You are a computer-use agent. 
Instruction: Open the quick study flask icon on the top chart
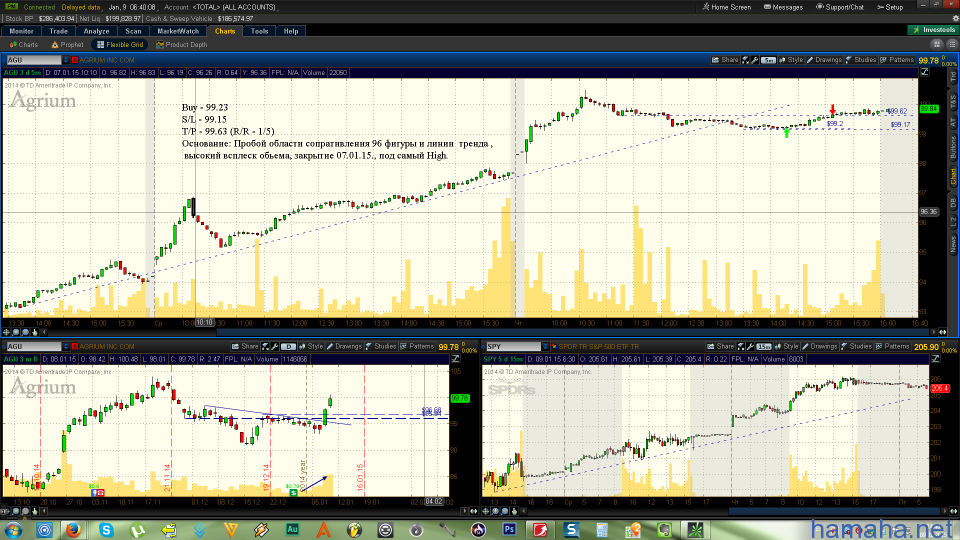pos(745,60)
